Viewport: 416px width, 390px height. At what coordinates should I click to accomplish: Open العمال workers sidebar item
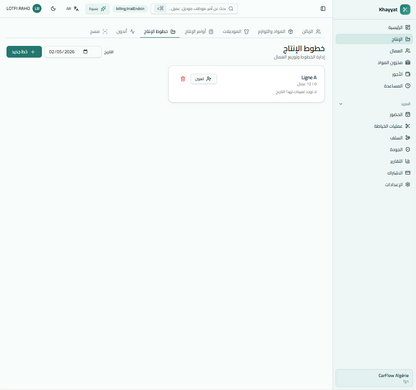[374, 51]
